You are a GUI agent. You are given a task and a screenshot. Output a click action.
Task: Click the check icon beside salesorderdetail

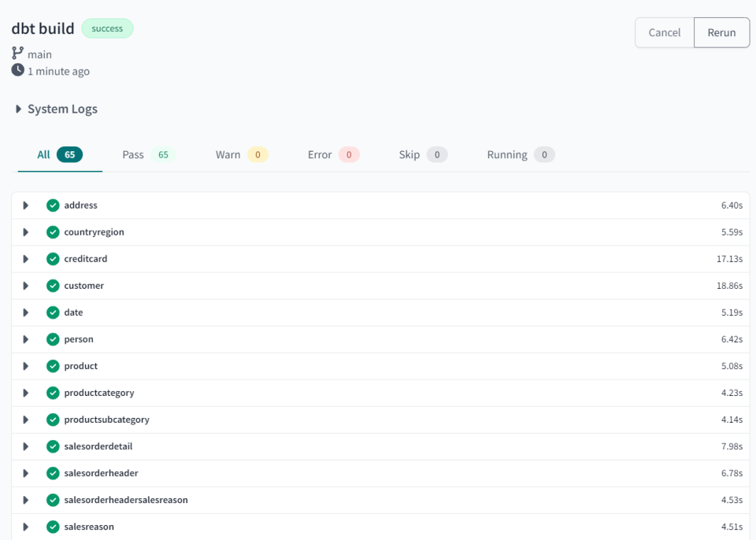click(52, 446)
